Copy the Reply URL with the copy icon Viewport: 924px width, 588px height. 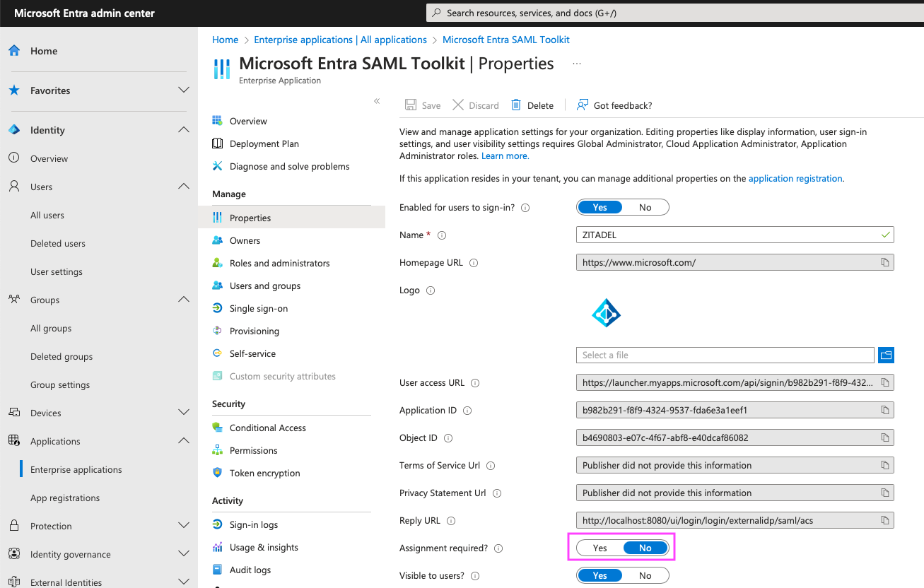[x=884, y=520]
